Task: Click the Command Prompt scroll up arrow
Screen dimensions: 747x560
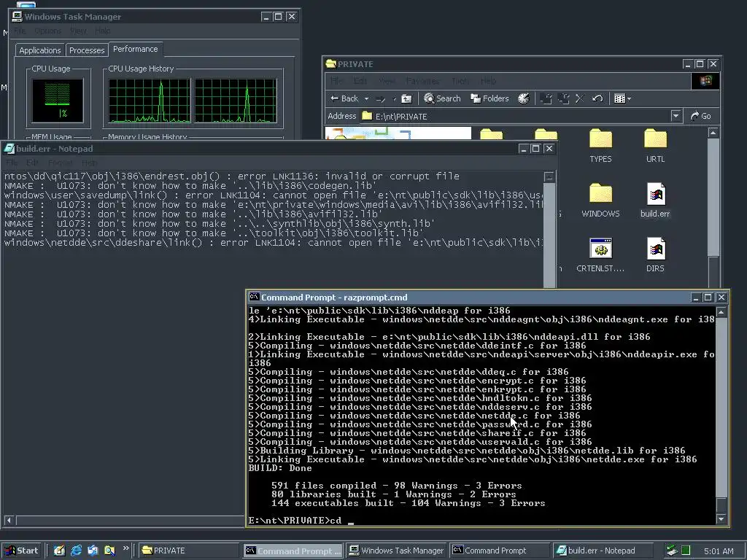Action: (x=721, y=312)
